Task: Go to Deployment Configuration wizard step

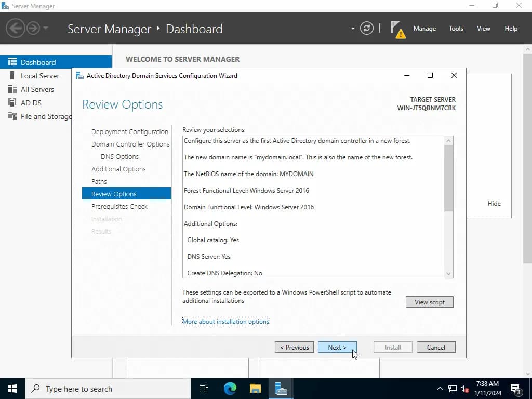Action: point(129,131)
